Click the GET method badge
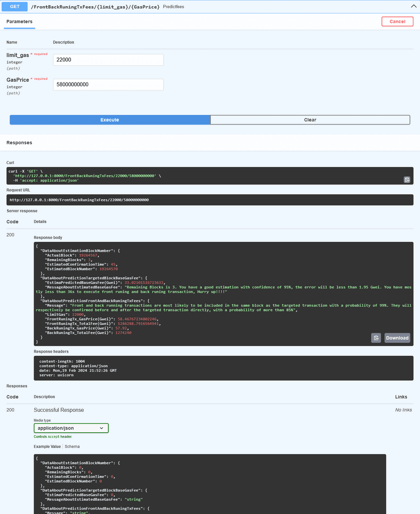The image size is (420, 514). pyautogui.click(x=15, y=7)
